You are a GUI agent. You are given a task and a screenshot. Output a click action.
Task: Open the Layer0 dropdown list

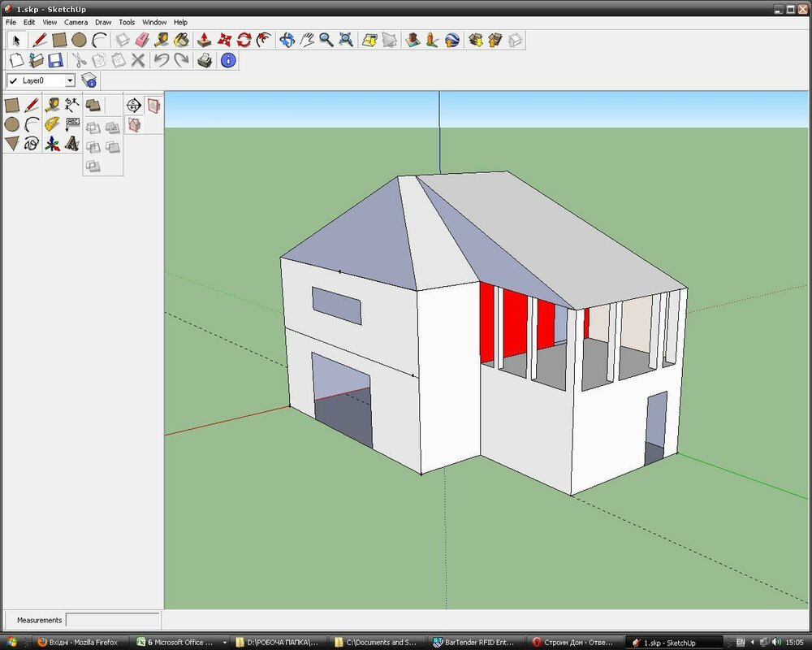pyautogui.click(x=70, y=80)
